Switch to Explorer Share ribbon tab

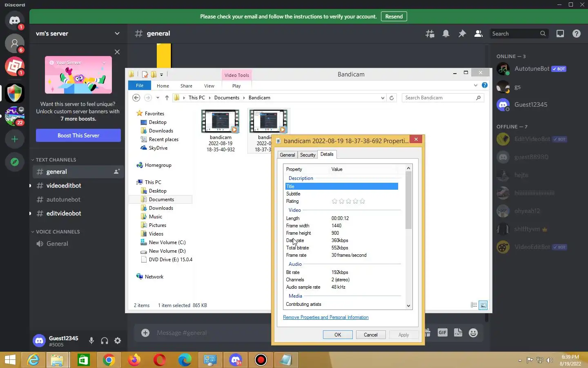coord(186,86)
